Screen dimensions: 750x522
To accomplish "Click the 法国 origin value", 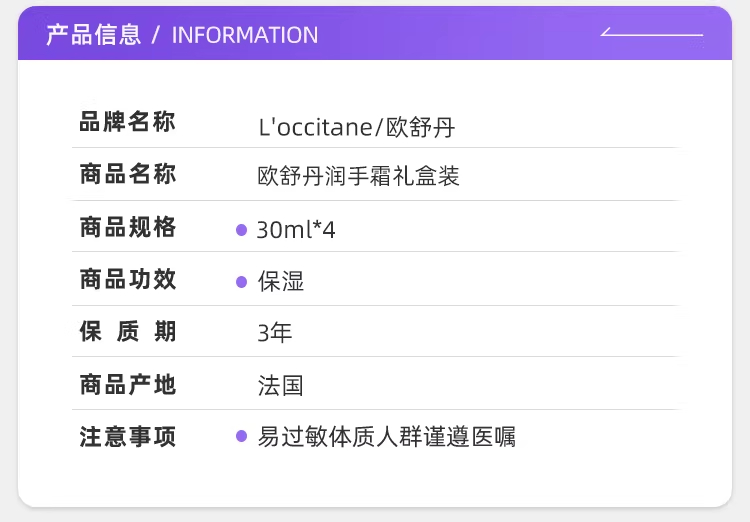I will tap(281, 385).
